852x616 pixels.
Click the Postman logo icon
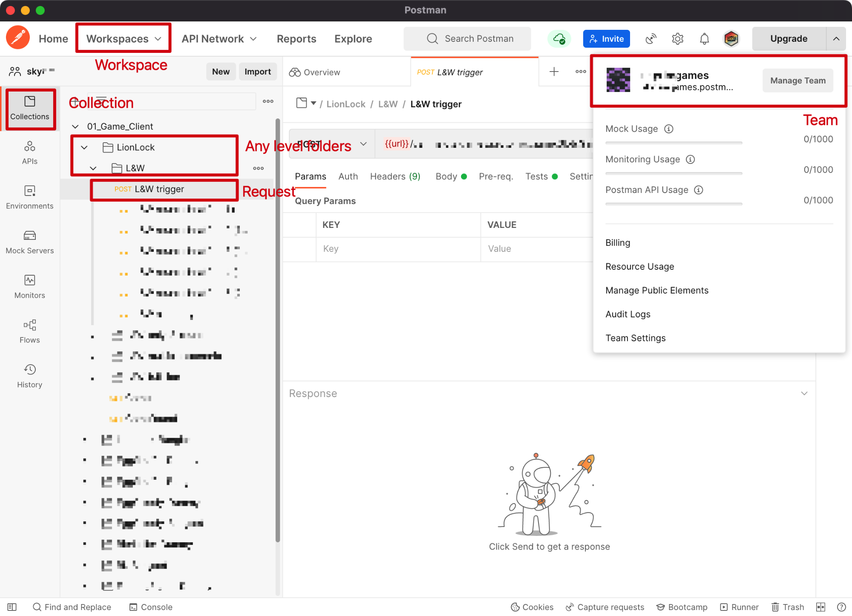pos(18,38)
